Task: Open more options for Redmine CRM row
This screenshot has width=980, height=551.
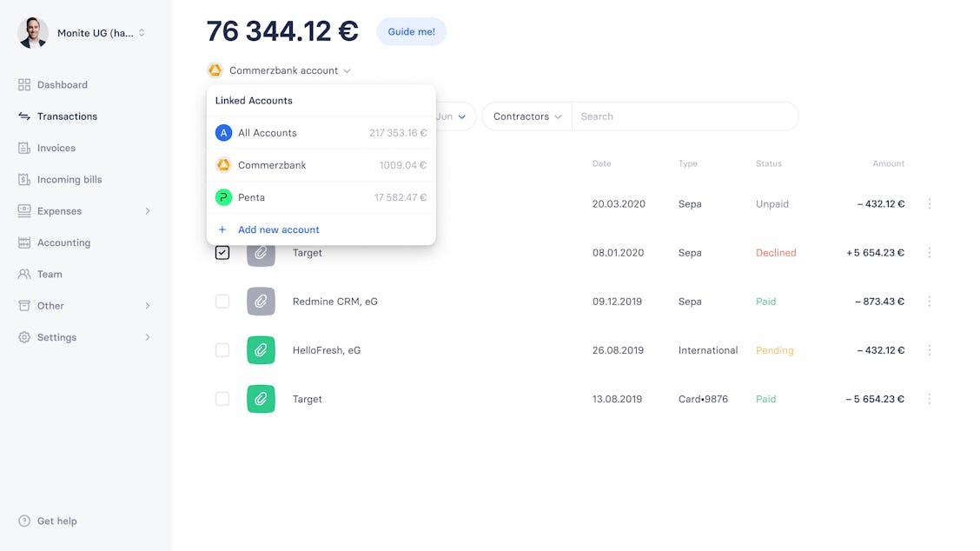Action: (x=930, y=302)
